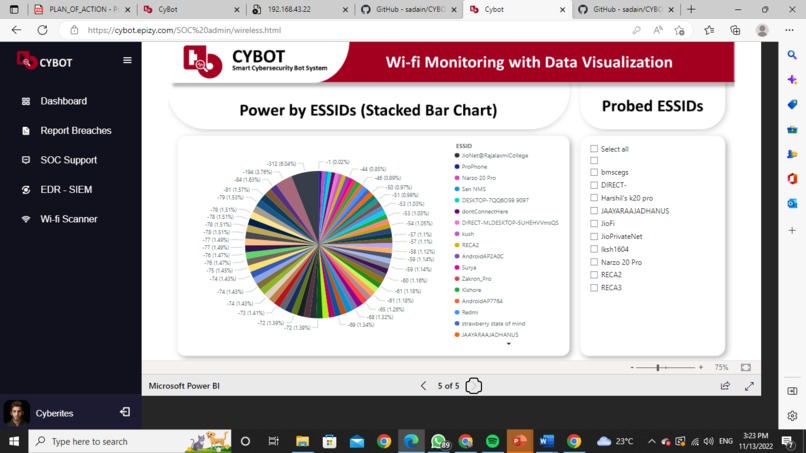Go to EDR - SIEM section
The image size is (806, 453).
pos(57,190)
